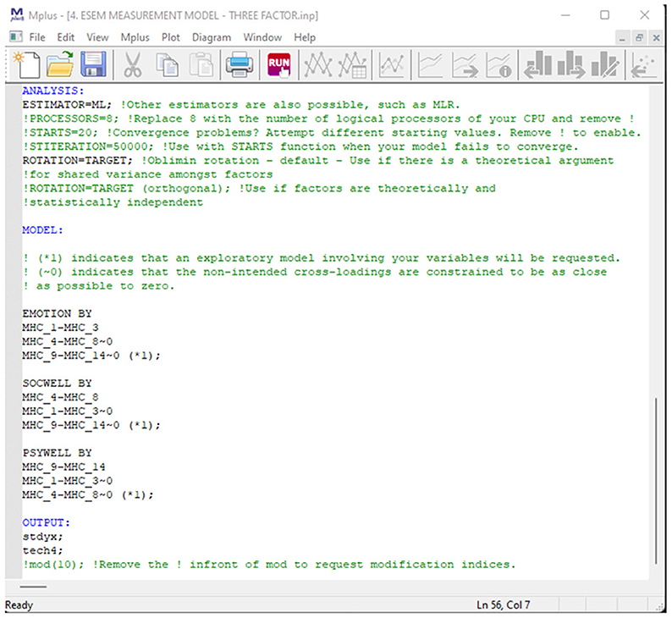Image resolution: width=672 pixels, height=618 pixels.
Task: Open the framed line graph icon
Action: pos(392,64)
